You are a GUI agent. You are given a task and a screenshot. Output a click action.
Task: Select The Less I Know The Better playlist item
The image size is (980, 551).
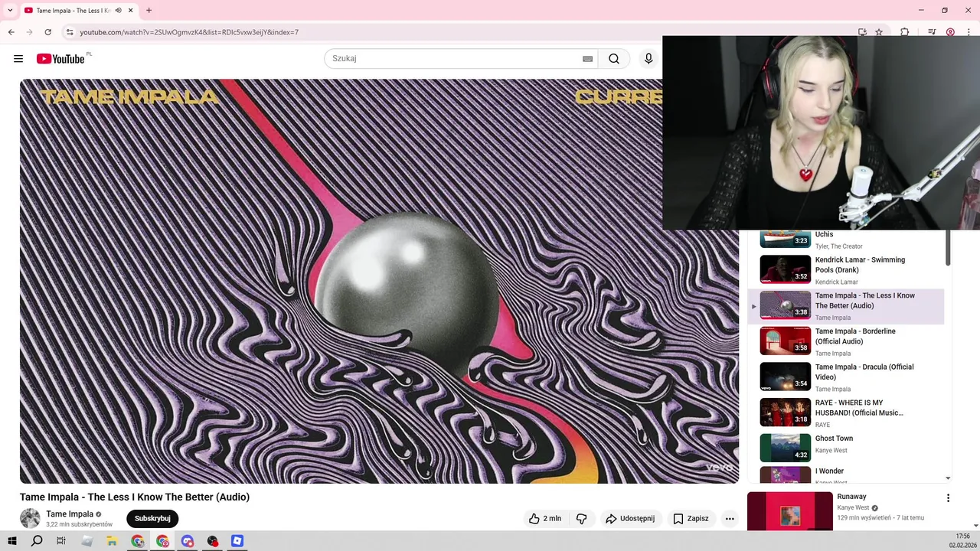(x=846, y=305)
